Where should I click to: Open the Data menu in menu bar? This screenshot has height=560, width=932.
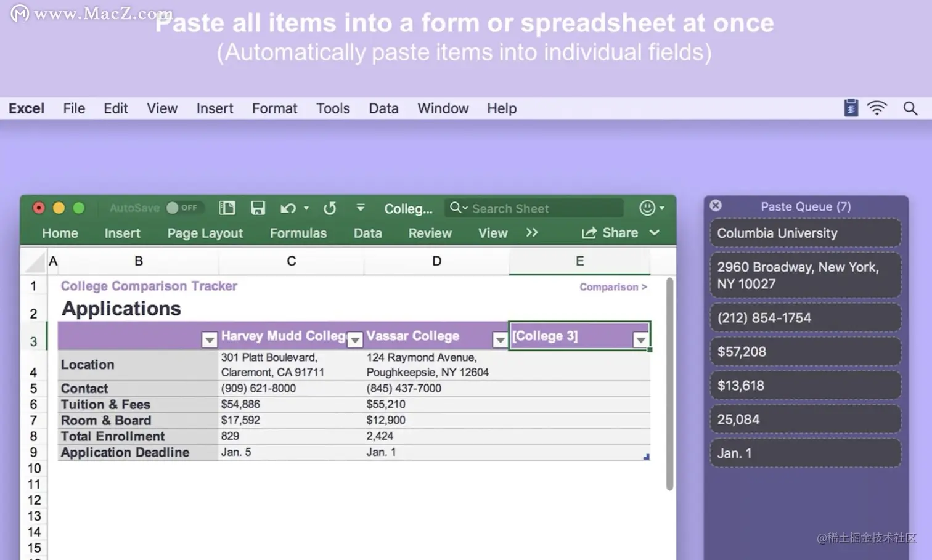tap(383, 108)
